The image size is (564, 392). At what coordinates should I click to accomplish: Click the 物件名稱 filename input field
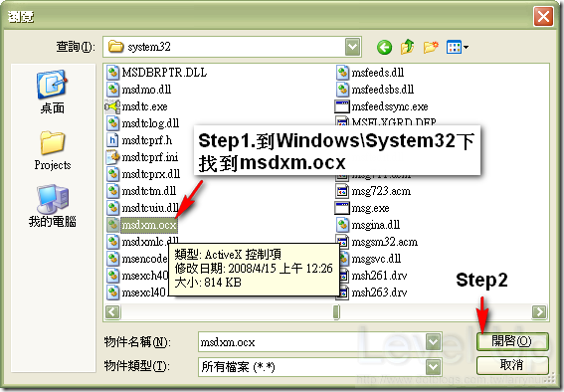(311, 342)
